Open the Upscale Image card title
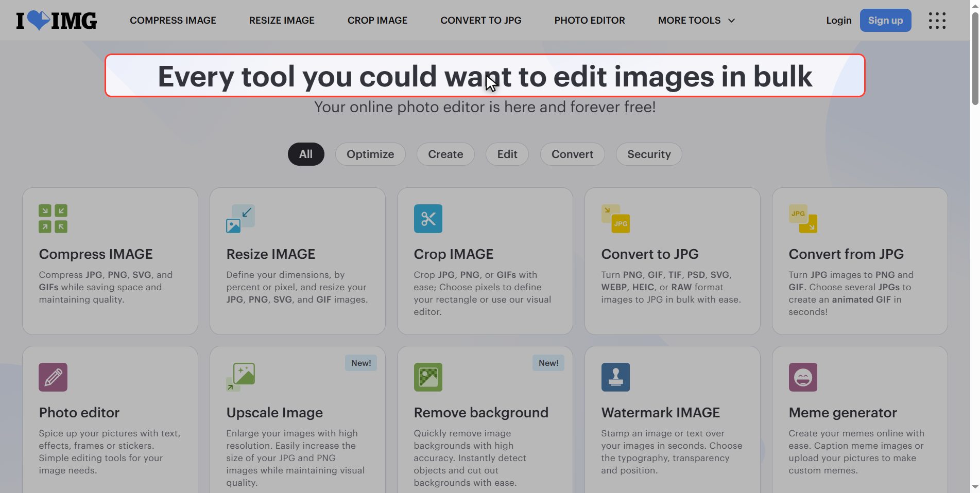The width and height of the screenshot is (980, 493). [274, 413]
